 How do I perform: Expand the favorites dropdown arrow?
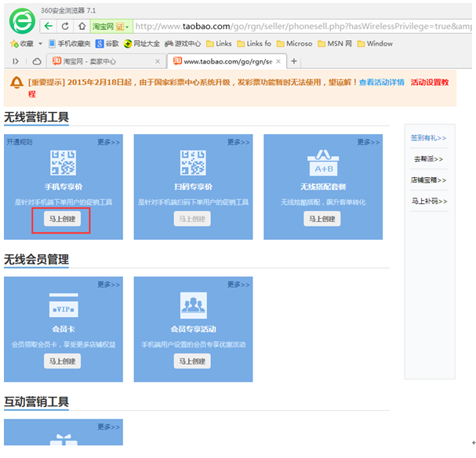click(x=40, y=44)
